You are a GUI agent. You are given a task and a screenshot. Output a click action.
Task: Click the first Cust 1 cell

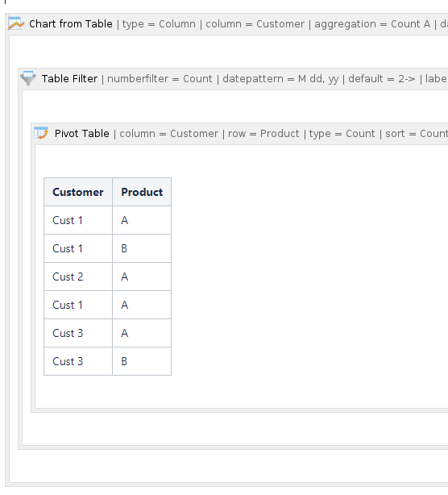coord(78,220)
